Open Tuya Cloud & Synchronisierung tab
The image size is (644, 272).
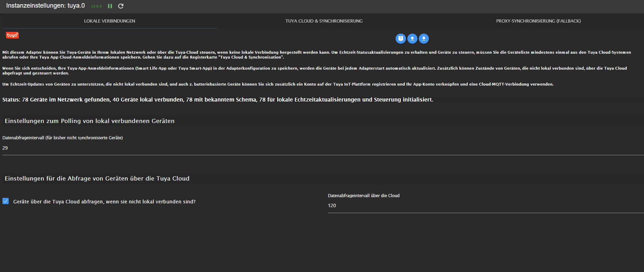[x=324, y=21]
